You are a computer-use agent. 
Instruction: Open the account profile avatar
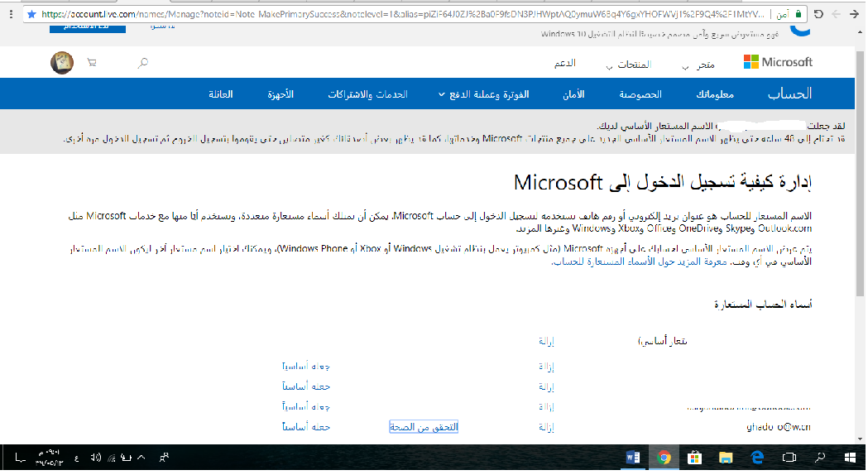[62, 63]
